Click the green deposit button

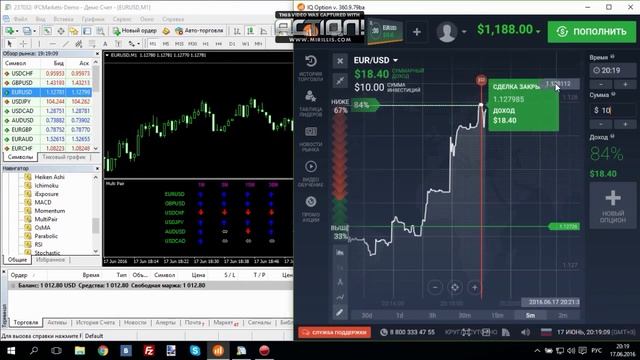pyautogui.click(x=591, y=31)
